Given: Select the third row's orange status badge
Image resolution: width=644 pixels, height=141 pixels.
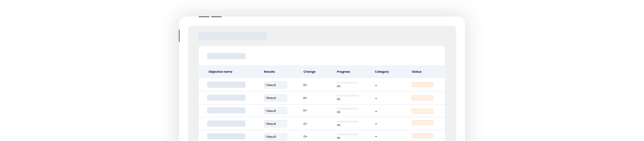Looking at the screenshot, I should pyautogui.click(x=422, y=111).
